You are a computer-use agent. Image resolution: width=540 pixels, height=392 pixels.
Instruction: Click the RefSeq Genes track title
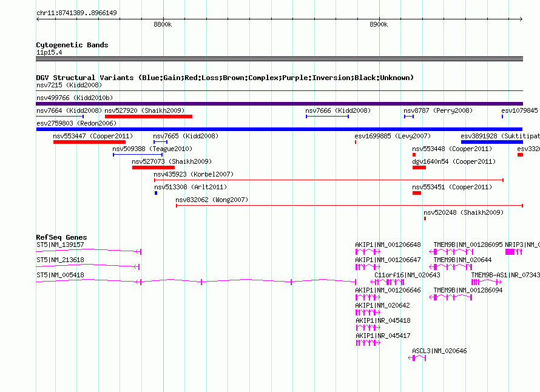pyautogui.click(x=61, y=237)
